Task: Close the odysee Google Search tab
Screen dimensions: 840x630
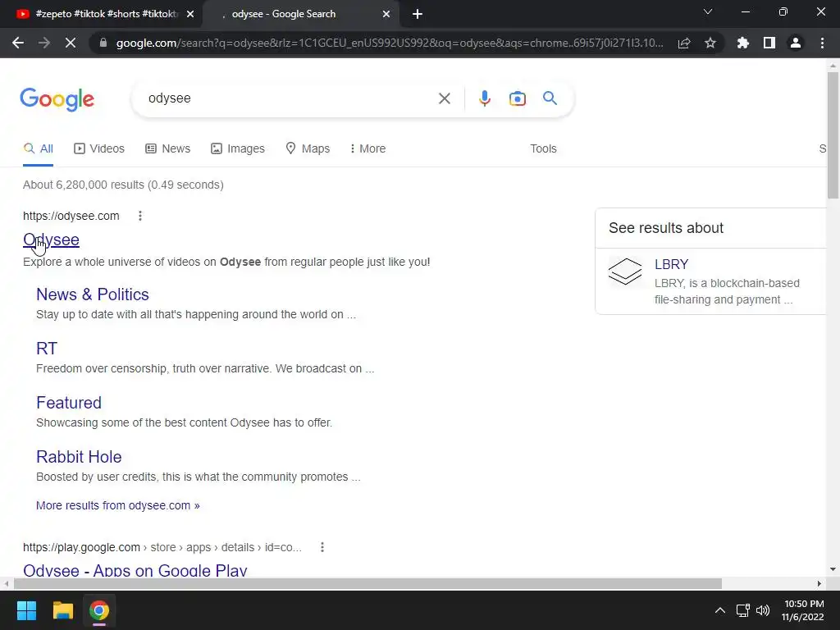Action: pyautogui.click(x=386, y=14)
